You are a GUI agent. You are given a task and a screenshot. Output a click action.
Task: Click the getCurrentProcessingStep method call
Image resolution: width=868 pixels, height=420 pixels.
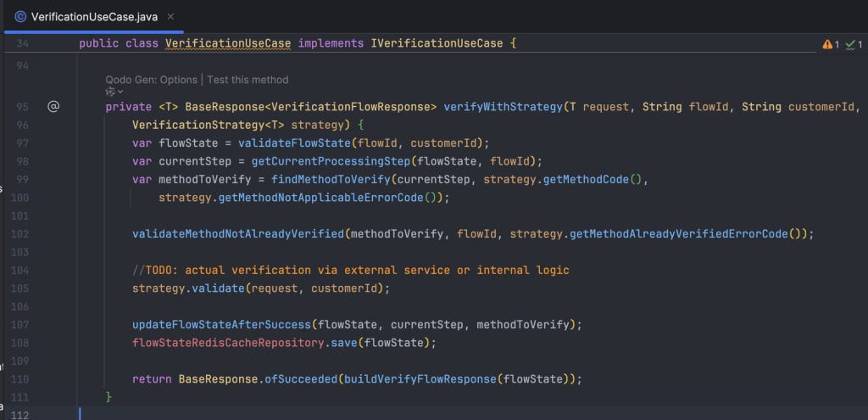click(331, 161)
